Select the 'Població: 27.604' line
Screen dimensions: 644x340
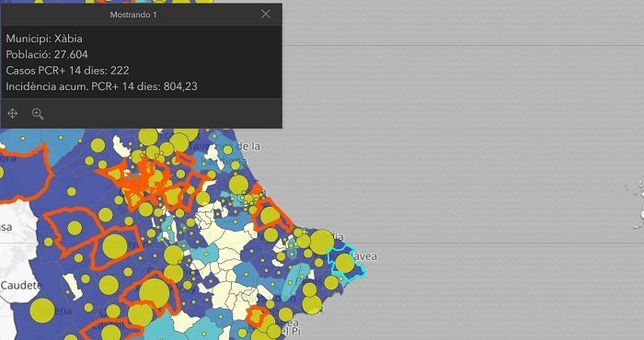point(47,54)
